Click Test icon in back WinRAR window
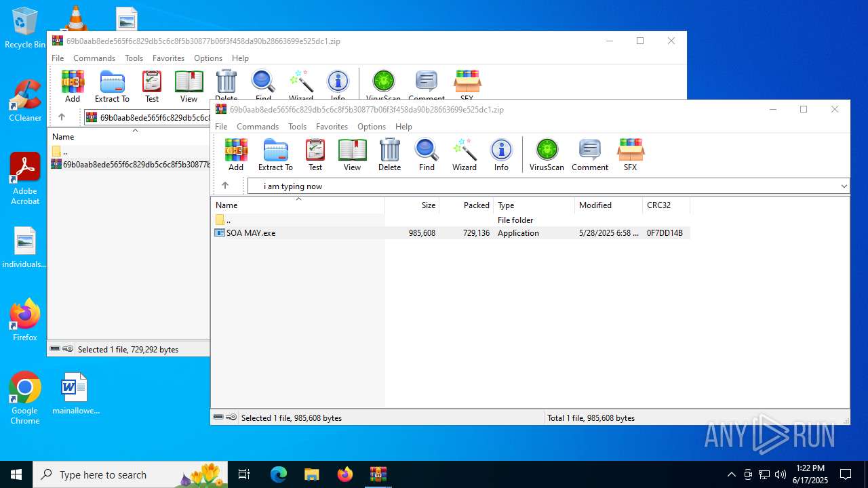 [152, 86]
